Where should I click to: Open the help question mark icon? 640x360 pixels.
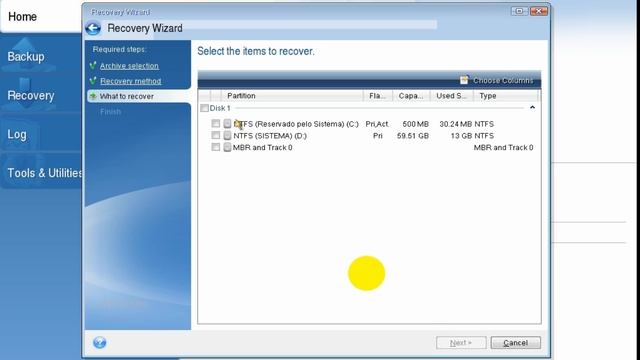[100, 342]
